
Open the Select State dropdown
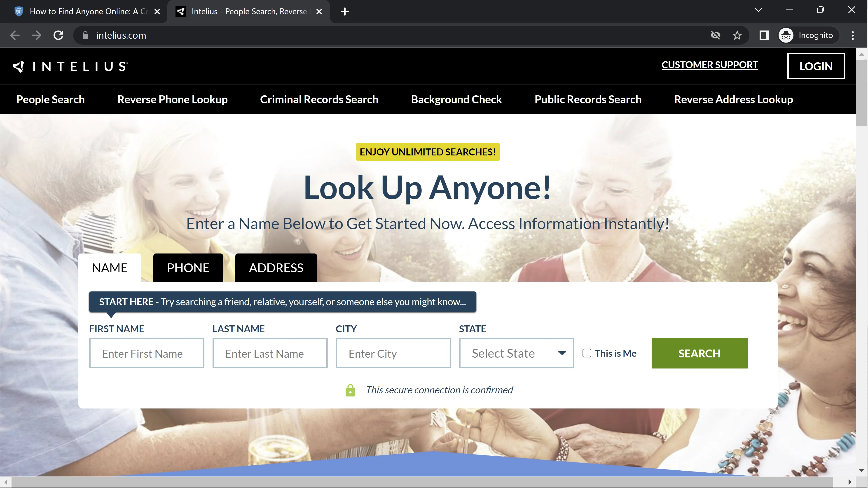(x=516, y=353)
